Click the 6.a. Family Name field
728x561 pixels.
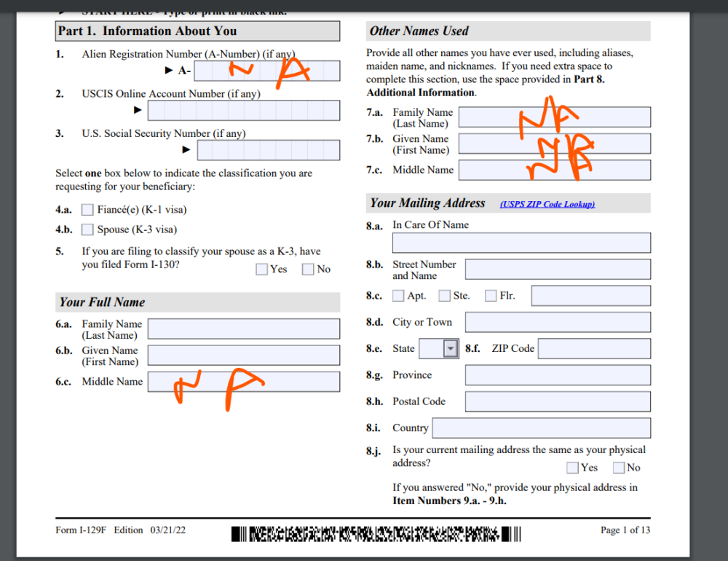[244, 329]
